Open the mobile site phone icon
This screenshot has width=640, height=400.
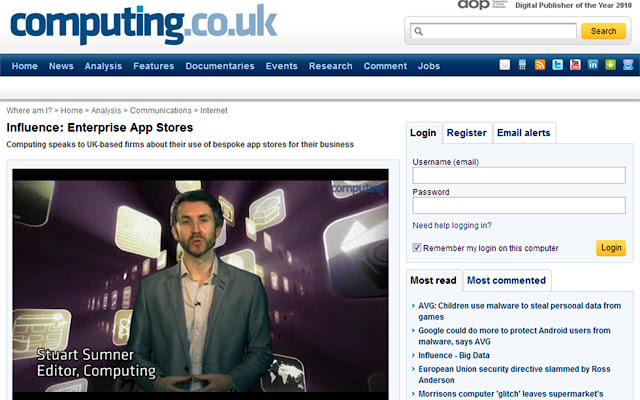click(523, 65)
